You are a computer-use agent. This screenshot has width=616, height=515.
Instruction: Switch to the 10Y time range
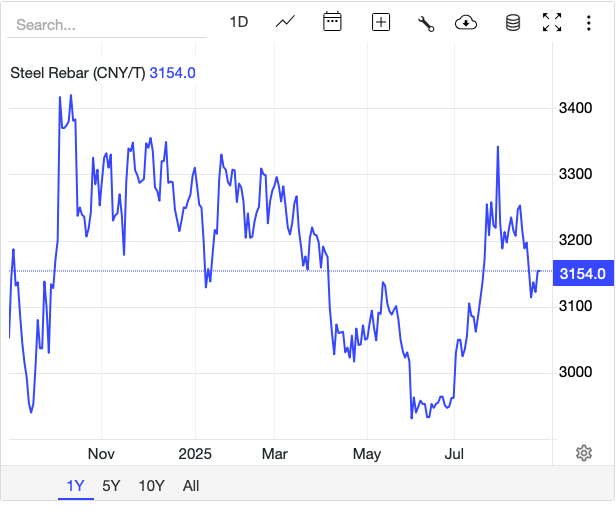pos(152,486)
